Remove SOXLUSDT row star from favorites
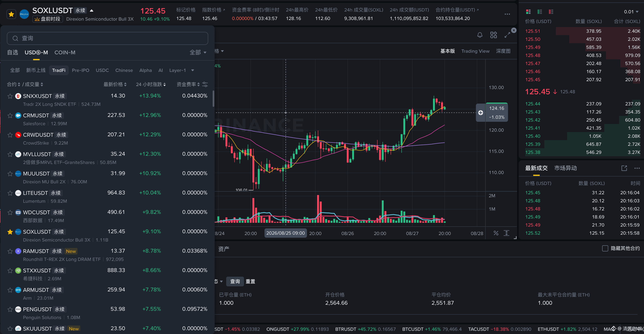 point(10,232)
